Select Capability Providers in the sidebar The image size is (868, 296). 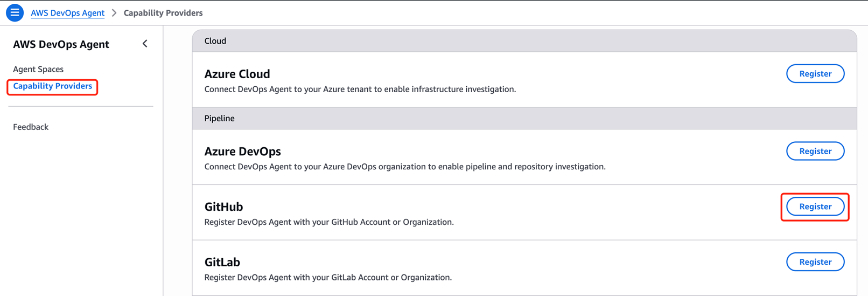pos(52,86)
